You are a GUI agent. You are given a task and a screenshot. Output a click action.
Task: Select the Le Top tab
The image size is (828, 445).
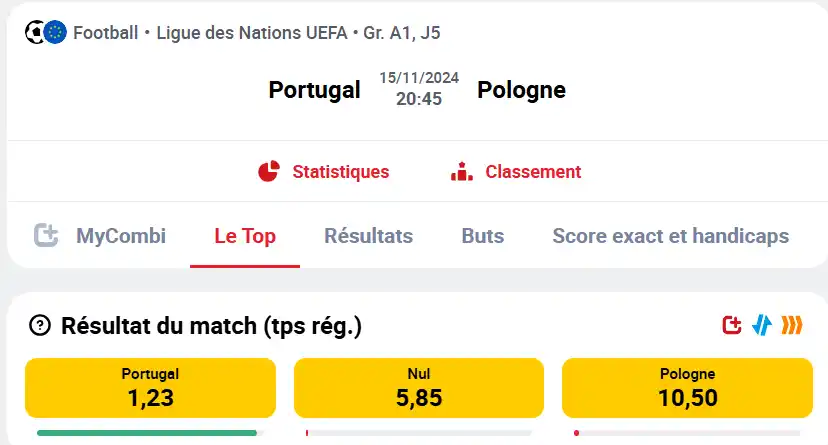(245, 236)
